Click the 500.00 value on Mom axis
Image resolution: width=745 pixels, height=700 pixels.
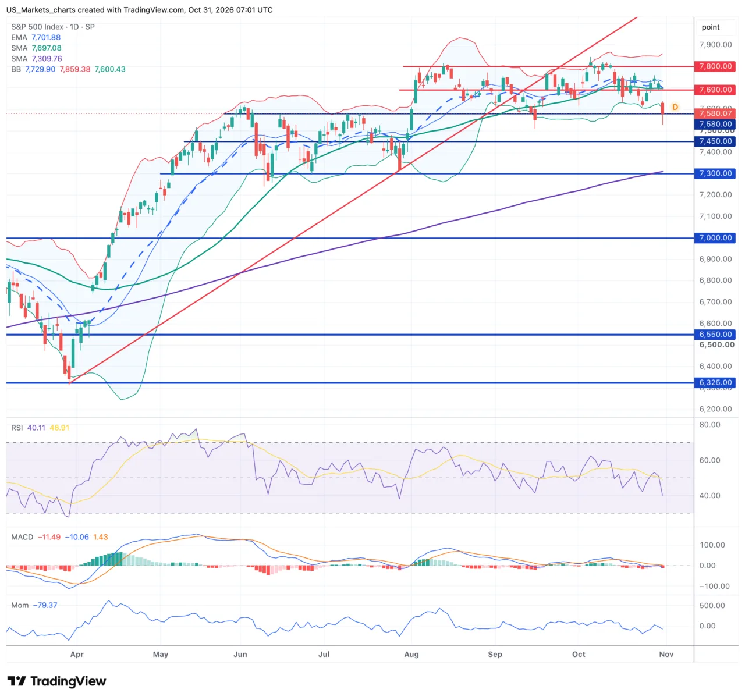coord(712,606)
